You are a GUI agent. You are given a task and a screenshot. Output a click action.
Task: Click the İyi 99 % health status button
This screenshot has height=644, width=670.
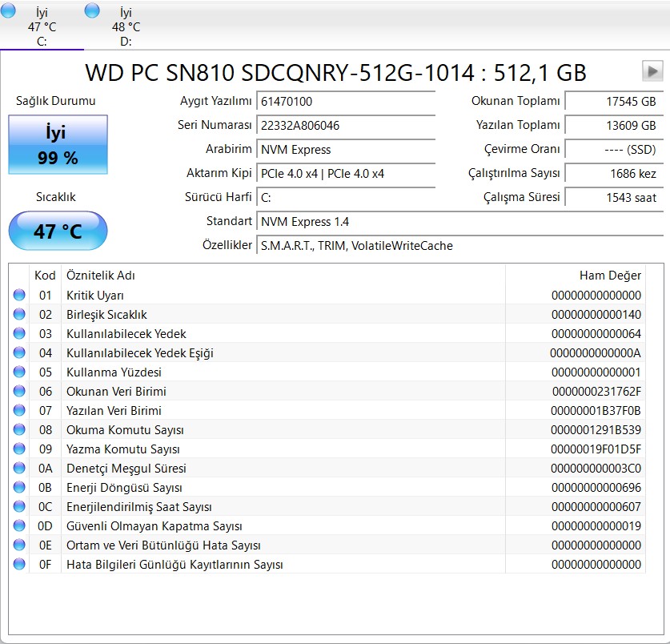(58, 145)
